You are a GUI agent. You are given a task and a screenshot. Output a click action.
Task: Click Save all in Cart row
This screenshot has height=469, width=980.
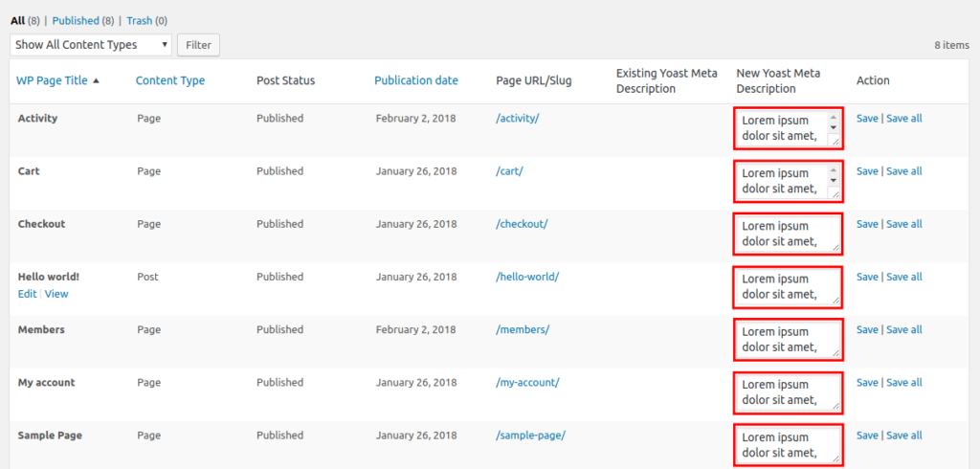point(904,171)
